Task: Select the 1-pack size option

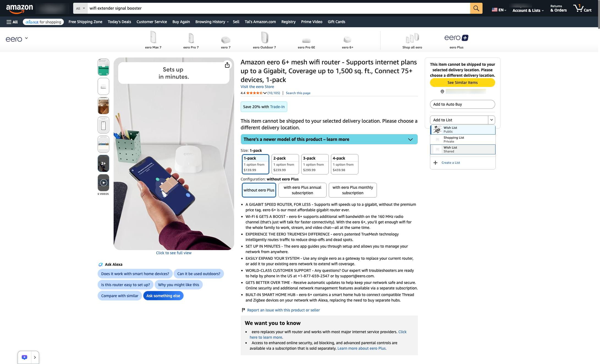Action: coord(255,164)
